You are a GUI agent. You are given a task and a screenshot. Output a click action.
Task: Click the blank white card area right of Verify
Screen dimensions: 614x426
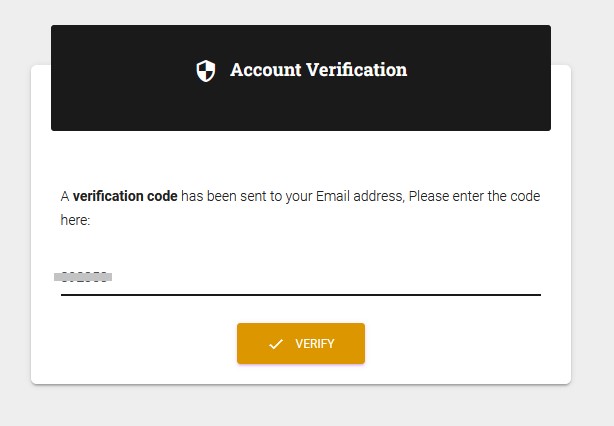point(466,343)
